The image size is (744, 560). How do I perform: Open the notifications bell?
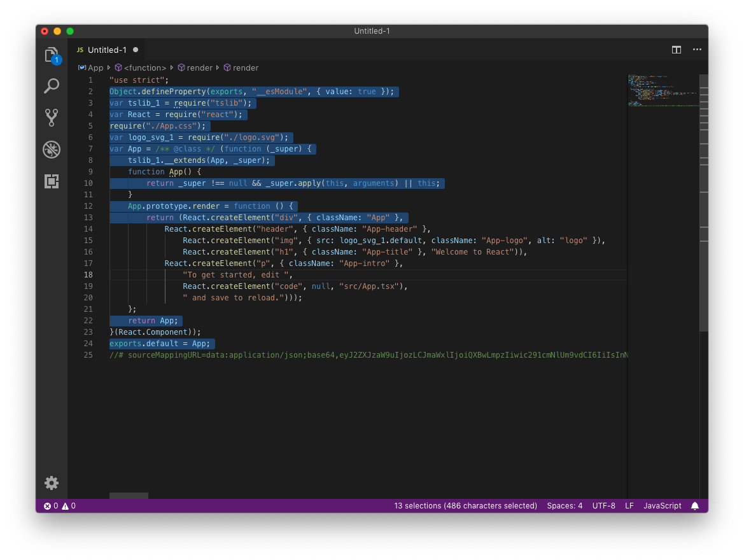[x=695, y=505]
